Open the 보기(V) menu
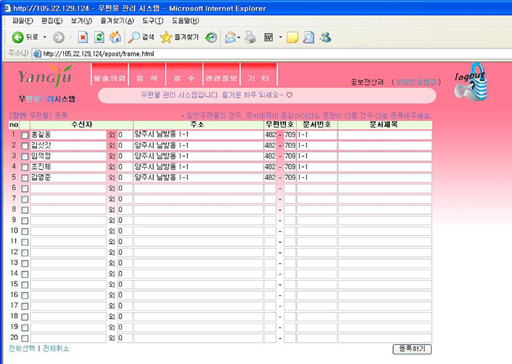Screen dimensions: 512x364 [x=81, y=21]
